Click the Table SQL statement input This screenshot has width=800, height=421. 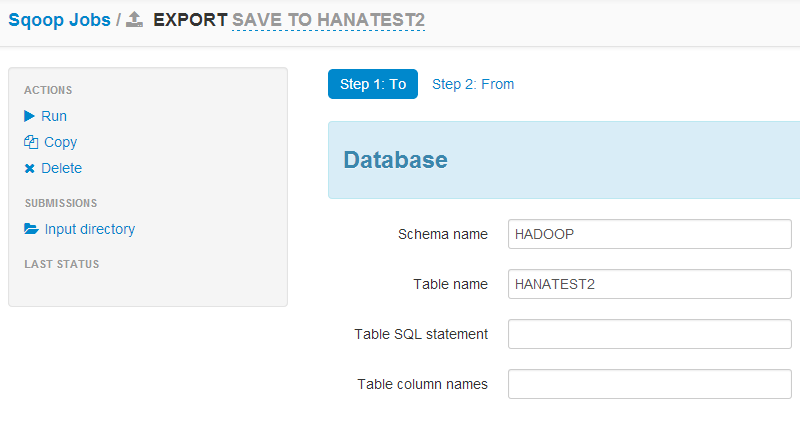coord(649,334)
